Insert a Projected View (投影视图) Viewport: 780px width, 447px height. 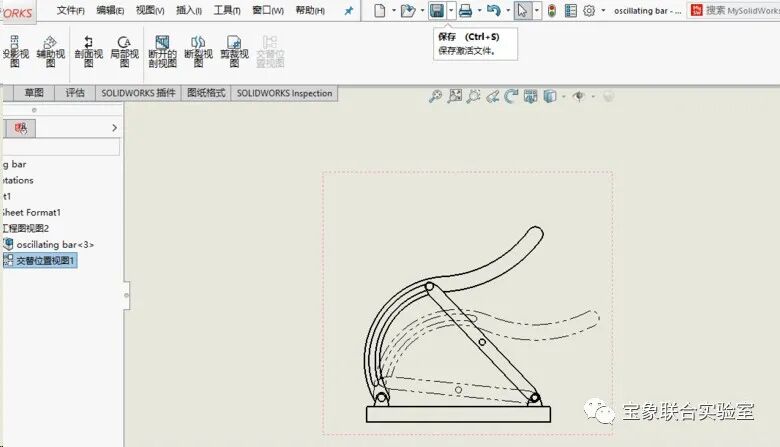[x=15, y=51]
